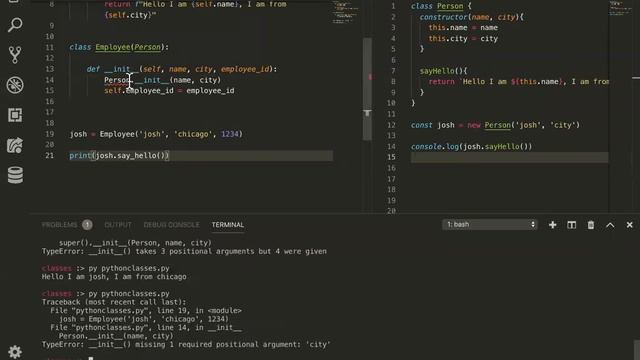Click 'print(josh.say_hello())' on line 21
The image size is (640, 360).
tap(119, 156)
